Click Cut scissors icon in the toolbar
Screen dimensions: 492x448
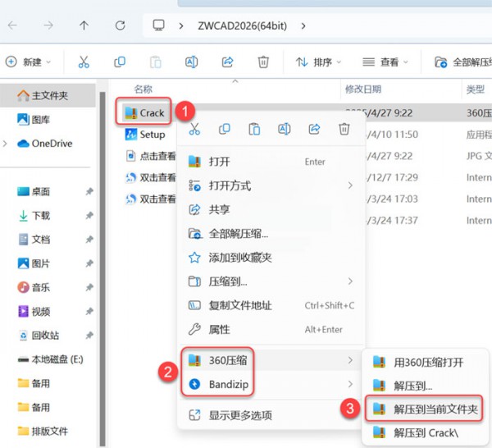coord(84,62)
